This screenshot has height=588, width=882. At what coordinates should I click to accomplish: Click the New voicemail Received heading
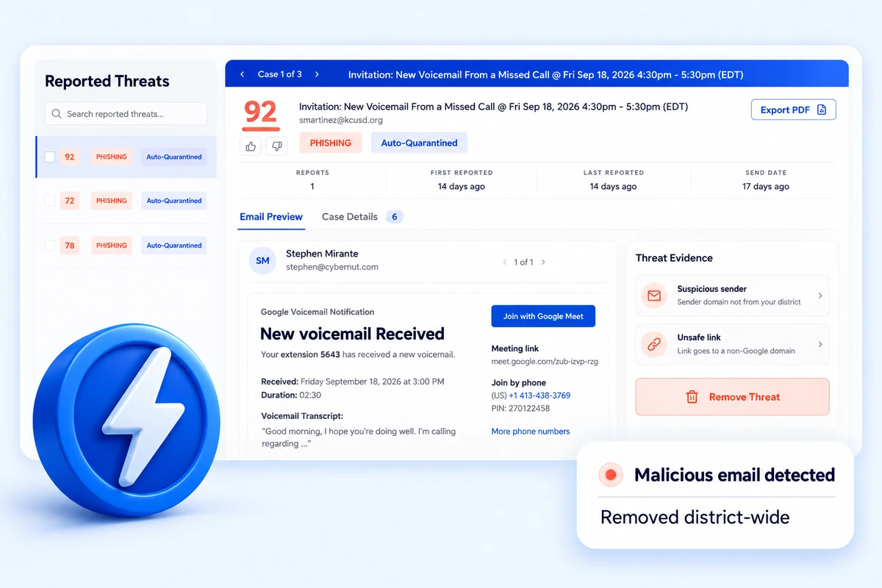353,334
